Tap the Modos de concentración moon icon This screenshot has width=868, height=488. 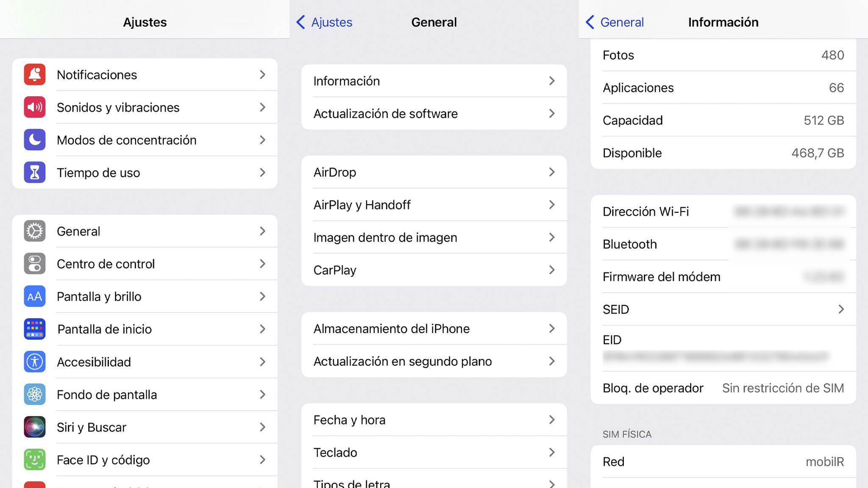pyautogui.click(x=35, y=140)
